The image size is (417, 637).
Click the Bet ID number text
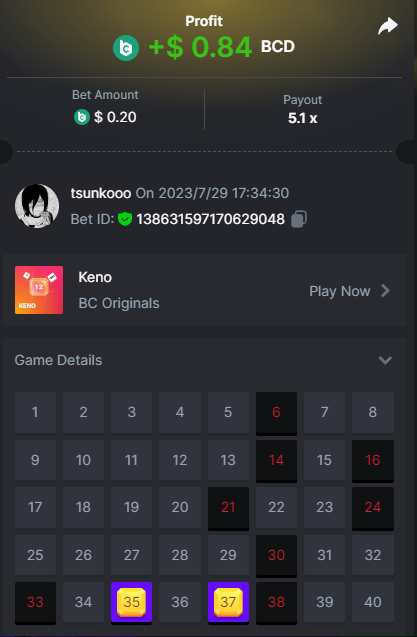[211, 219]
